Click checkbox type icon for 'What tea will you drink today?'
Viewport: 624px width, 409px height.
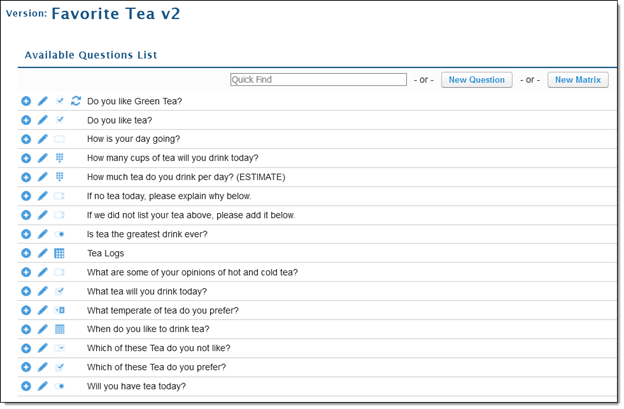(x=59, y=291)
